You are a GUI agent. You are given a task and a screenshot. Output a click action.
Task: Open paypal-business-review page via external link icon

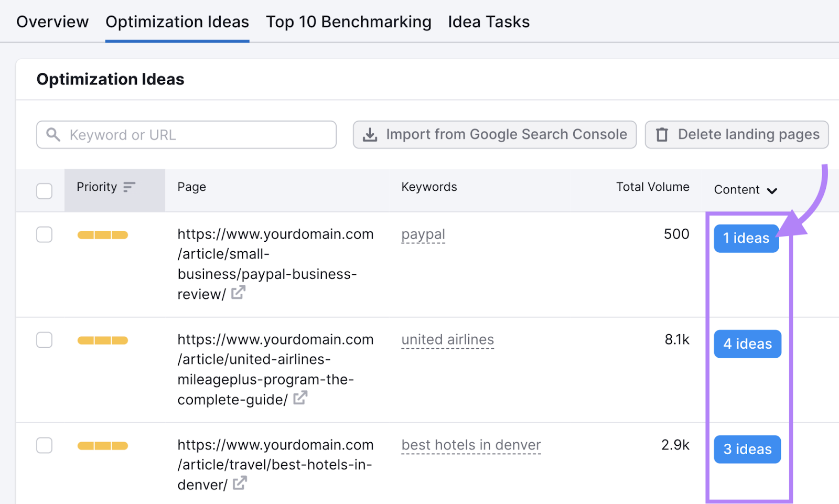(238, 293)
